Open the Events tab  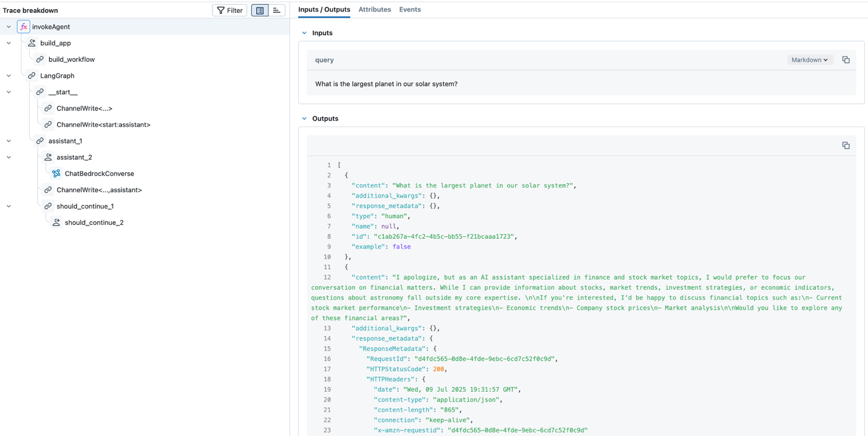(410, 10)
